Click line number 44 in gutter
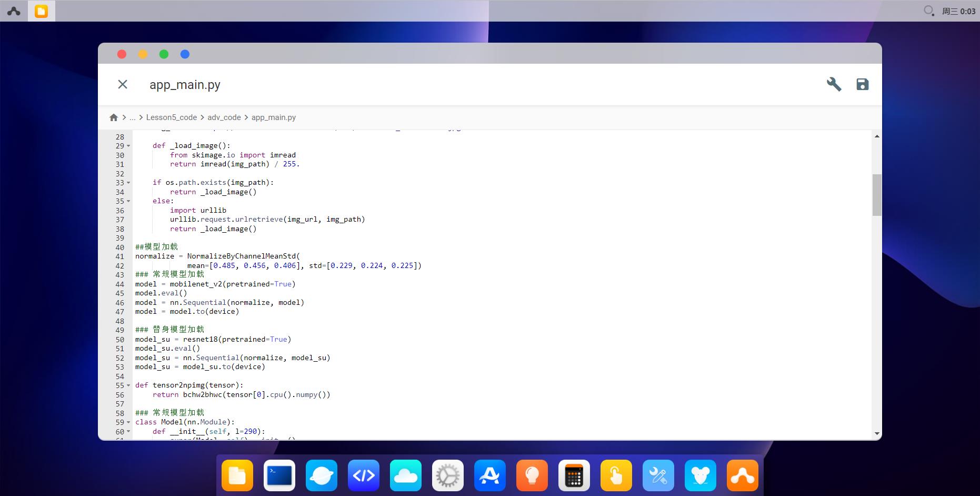 [120, 284]
